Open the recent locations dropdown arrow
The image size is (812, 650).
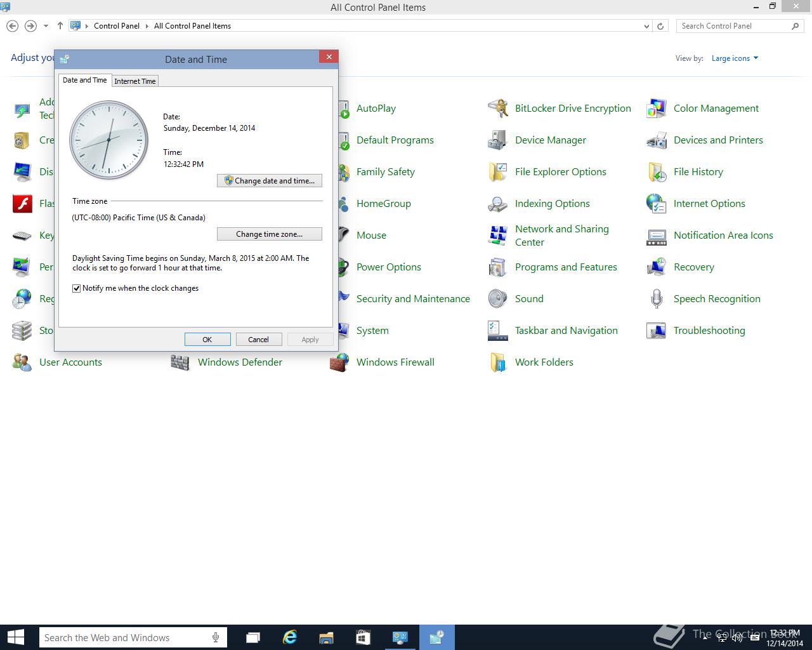coord(46,26)
